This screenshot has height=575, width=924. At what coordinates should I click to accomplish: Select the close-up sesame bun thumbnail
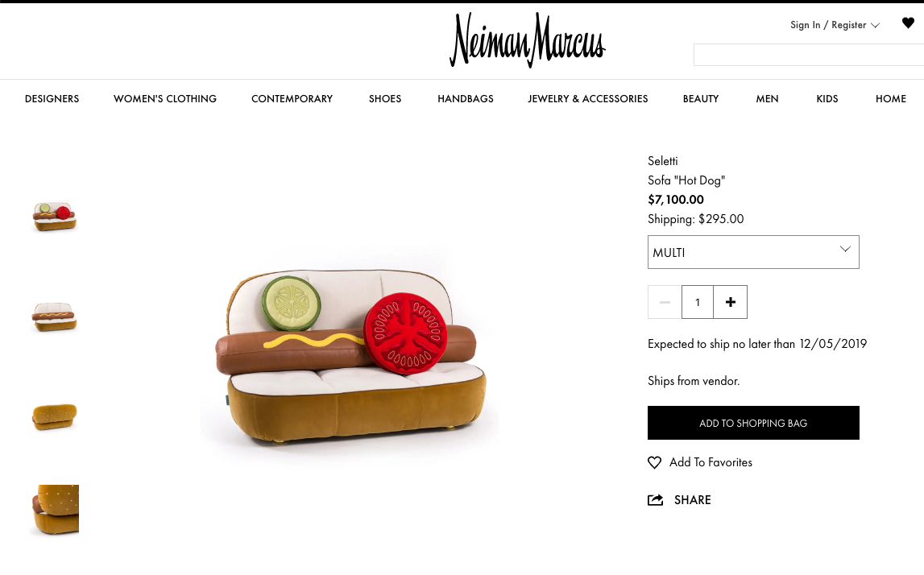54,510
